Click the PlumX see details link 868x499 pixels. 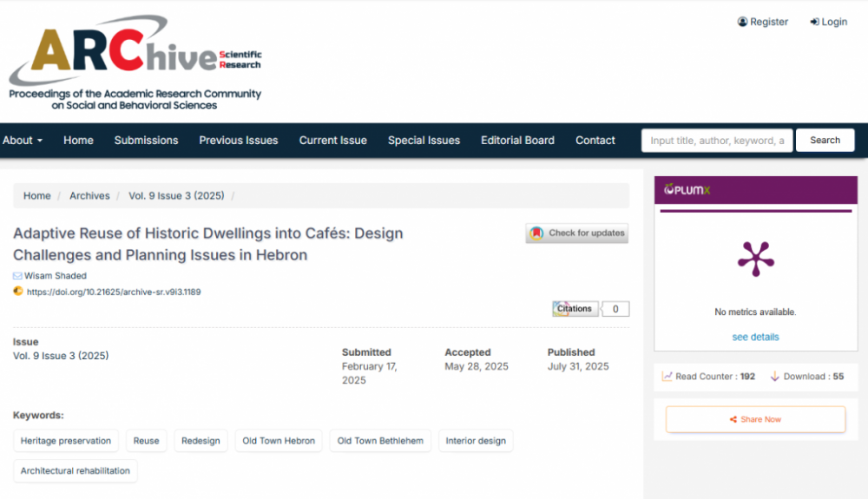click(755, 337)
